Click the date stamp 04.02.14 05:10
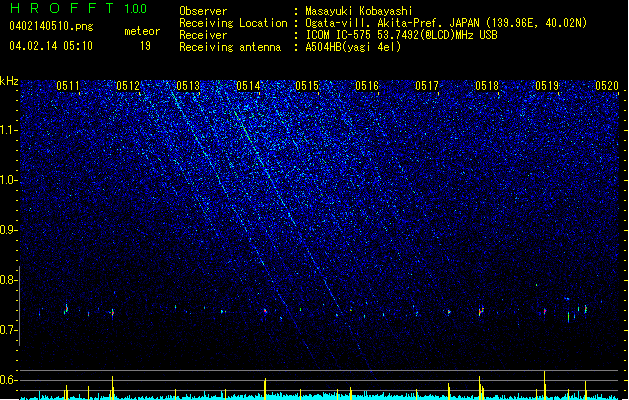Screen dimensions: 629x400 51,46
